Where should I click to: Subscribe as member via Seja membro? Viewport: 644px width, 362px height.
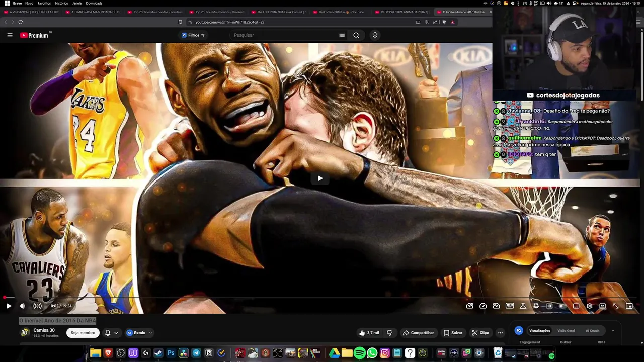[83, 333]
